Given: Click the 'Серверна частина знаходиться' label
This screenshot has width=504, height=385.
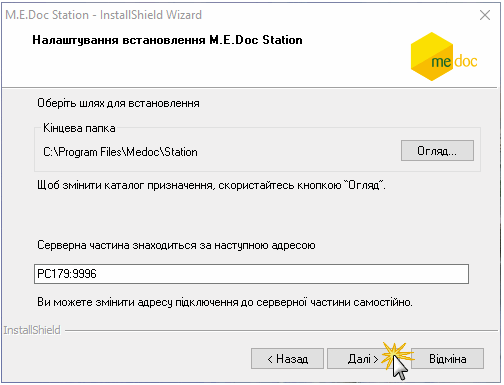Looking at the screenshot, I should click(x=176, y=245).
